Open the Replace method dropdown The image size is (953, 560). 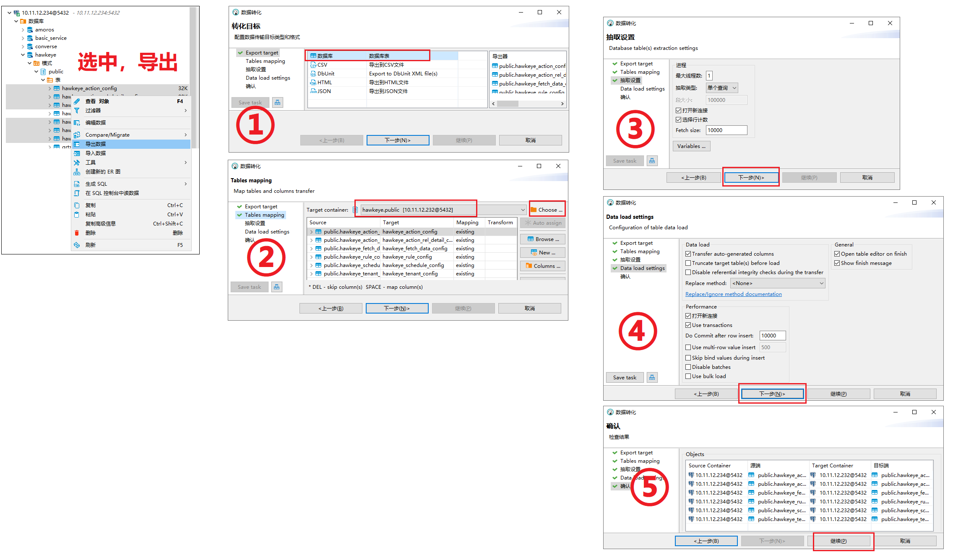[x=778, y=283]
